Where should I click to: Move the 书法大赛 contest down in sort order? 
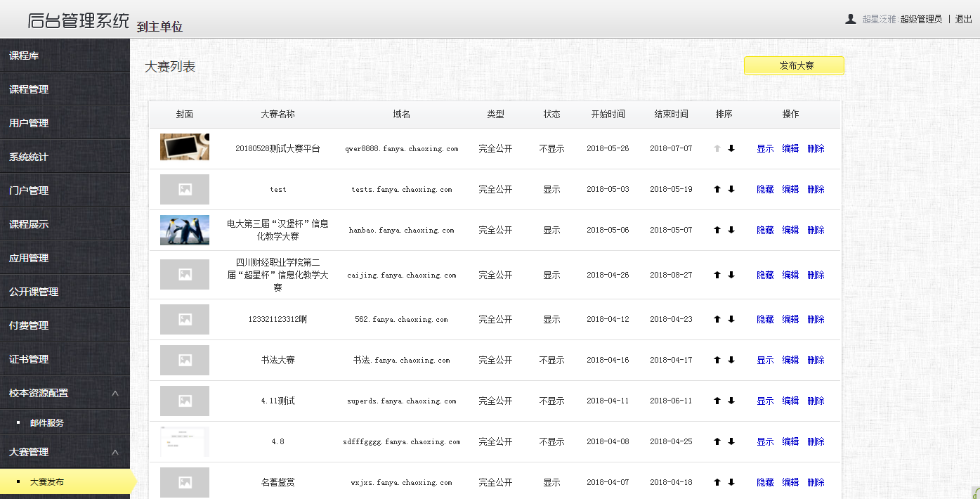pyautogui.click(x=731, y=360)
